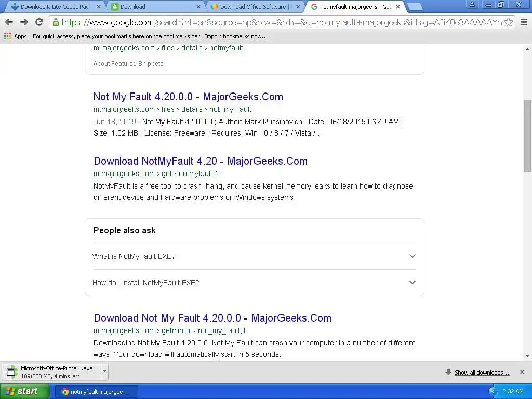The height and width of the screenshot is (399, 532).
Task: Close the Download K-Lite Codec Pack tab
Action: click(98, 7)
